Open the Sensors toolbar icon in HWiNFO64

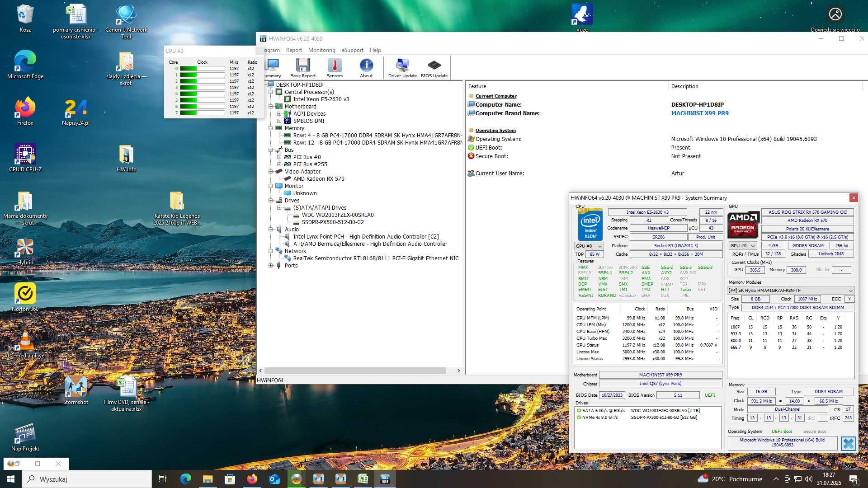point(335,68)
